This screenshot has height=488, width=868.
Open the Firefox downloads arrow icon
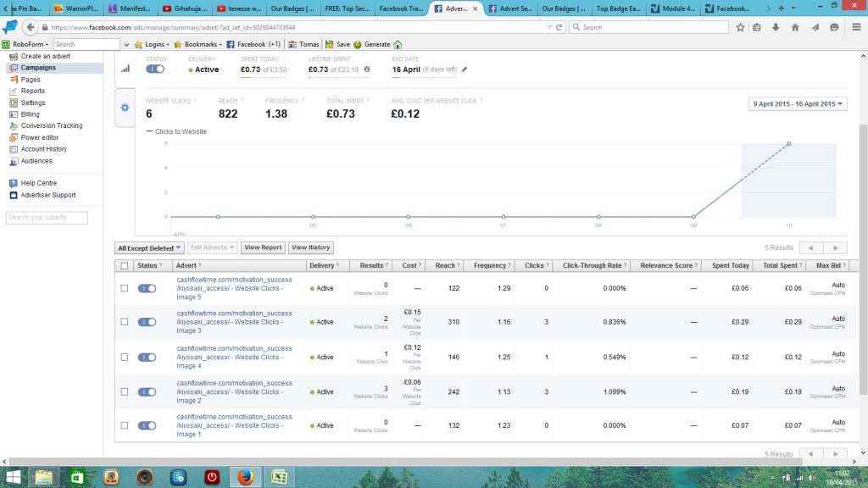(x=776, y=27)
